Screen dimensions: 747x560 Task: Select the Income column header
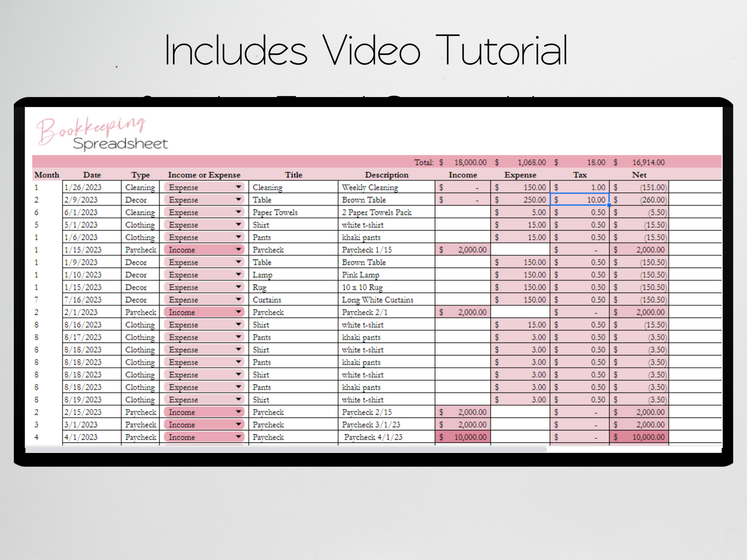point(463,175)
